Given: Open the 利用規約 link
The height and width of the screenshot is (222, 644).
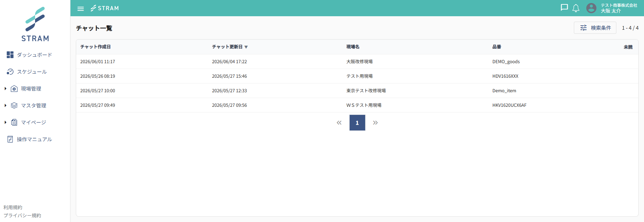Looking at the screenshot, I should [13, 207].
